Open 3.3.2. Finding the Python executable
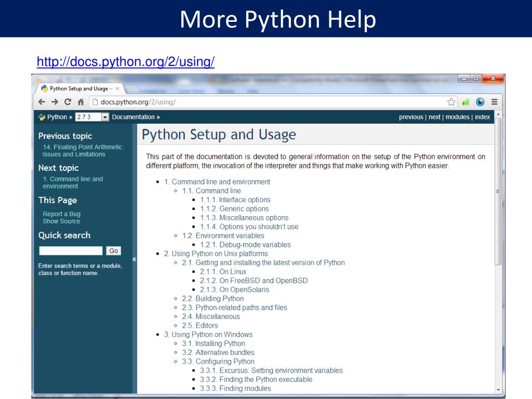This screenshot has width=532, height=399. [256, 380]
